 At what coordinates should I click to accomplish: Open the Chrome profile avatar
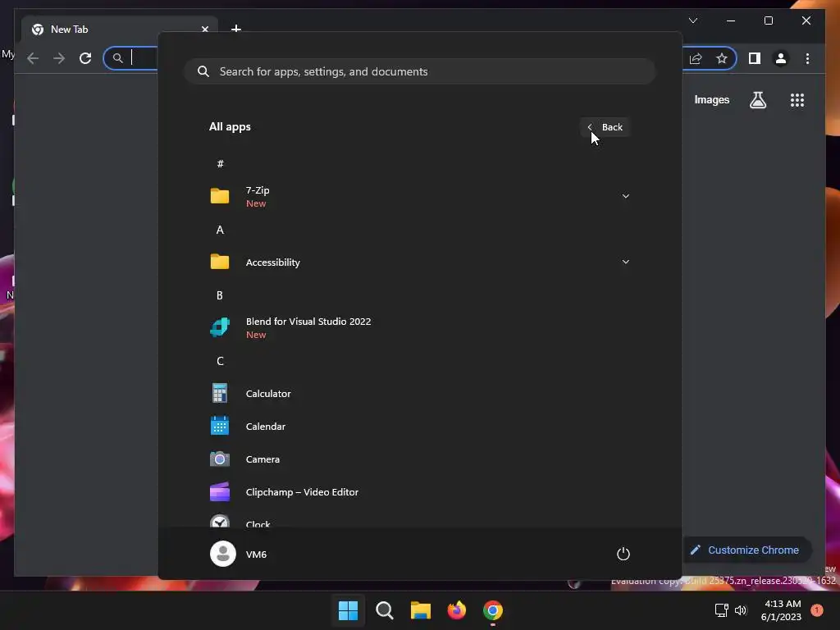point(781,58)
